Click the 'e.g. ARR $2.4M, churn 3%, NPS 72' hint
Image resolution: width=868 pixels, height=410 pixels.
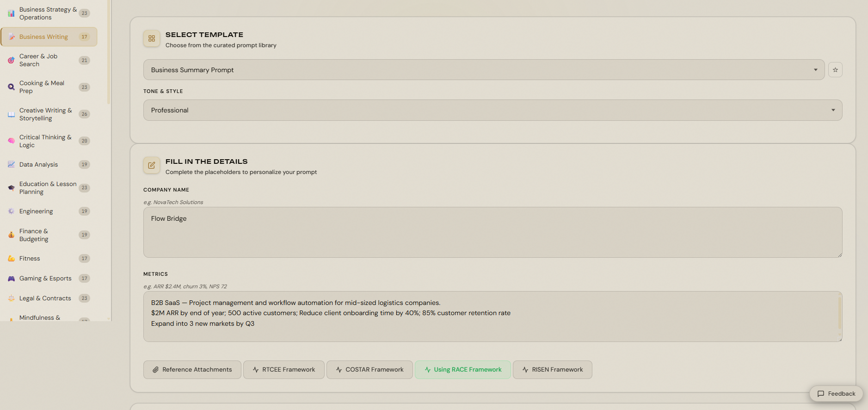(185, 286)
